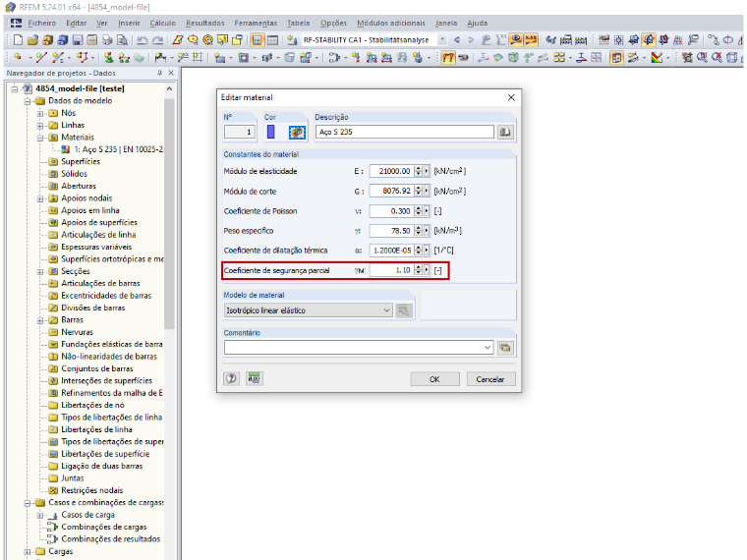The height and width of the screenshot is (560, 747).
Task: Click the new surface parallelogram icon
Action: [x=178, y=40]
